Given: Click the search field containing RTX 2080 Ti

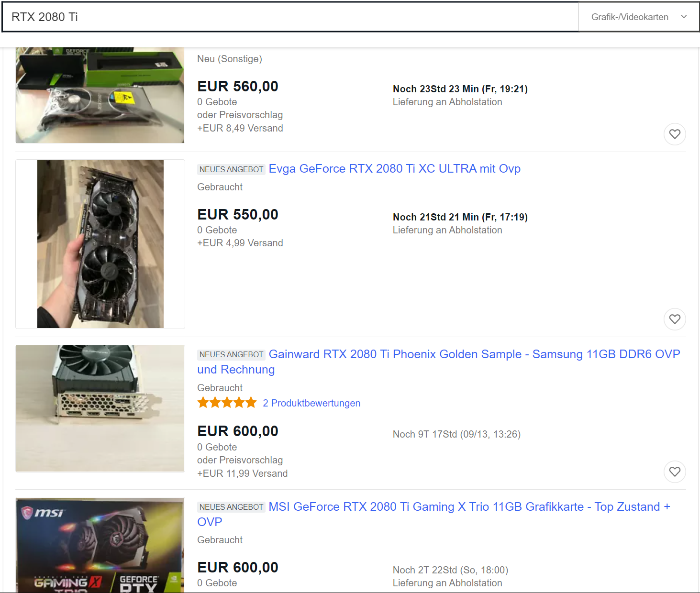Looking at the screenshot, I should [290, 17].
